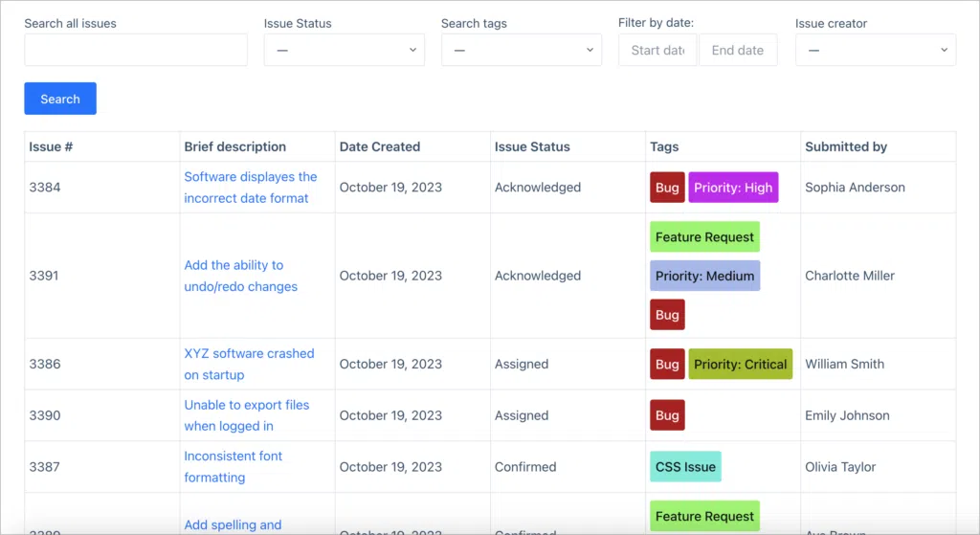This screenshot has width=980, height=535.
Task: Click date created of issue 3391
Action: click(390, 276)
